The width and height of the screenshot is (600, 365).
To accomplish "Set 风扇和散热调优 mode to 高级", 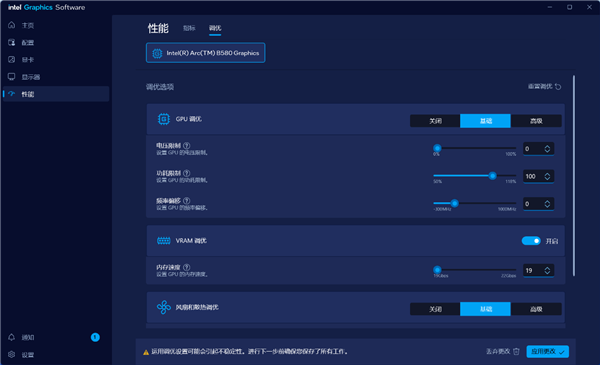I will click(x=536, y=309).
